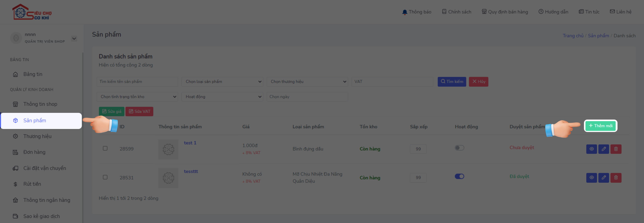This screenshot has height=223, width=644.
Task: Click the Thêm mới add button
Action: coord(601,126)
